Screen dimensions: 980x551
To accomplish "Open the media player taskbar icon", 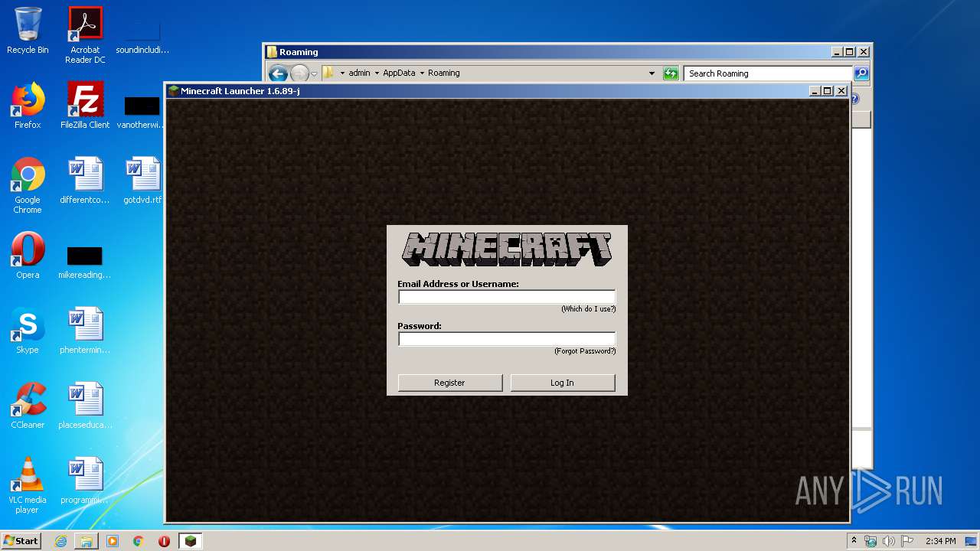I will click(x=113, y=541).
